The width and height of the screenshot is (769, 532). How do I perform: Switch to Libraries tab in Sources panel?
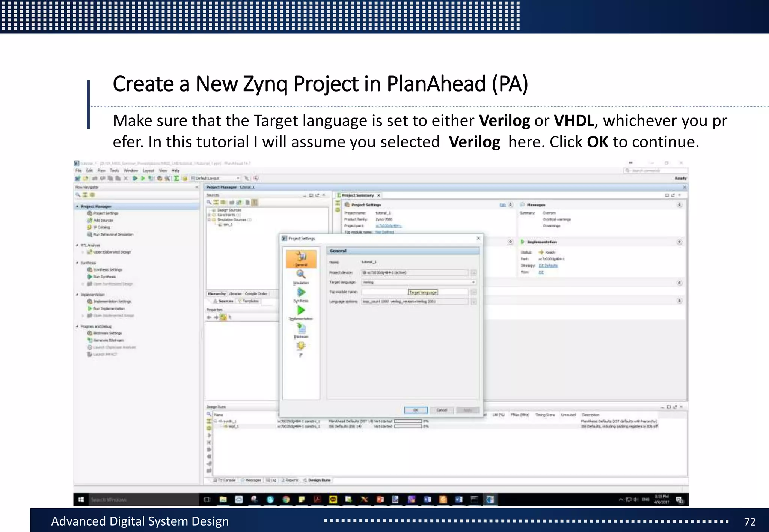tap(235, 294)
